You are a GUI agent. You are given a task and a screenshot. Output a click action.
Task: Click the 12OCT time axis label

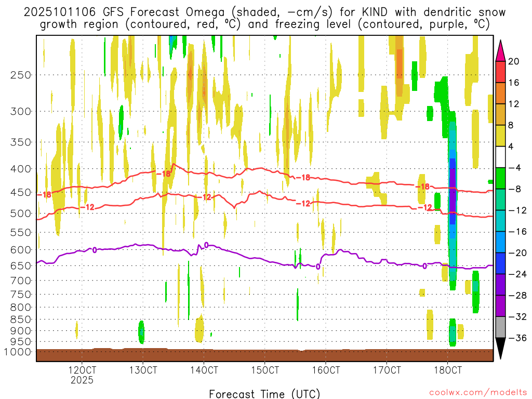(82, 370)
